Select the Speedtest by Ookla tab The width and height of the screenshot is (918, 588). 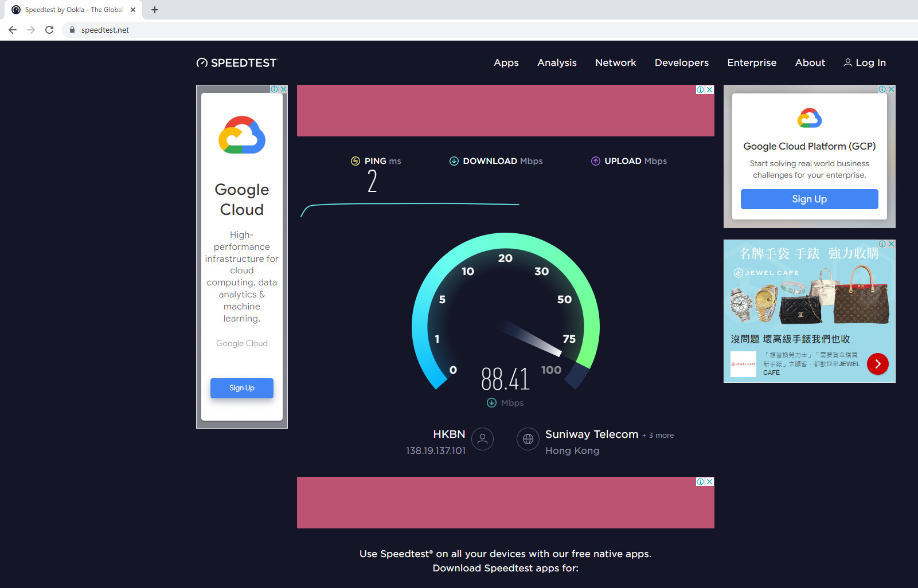73,10
